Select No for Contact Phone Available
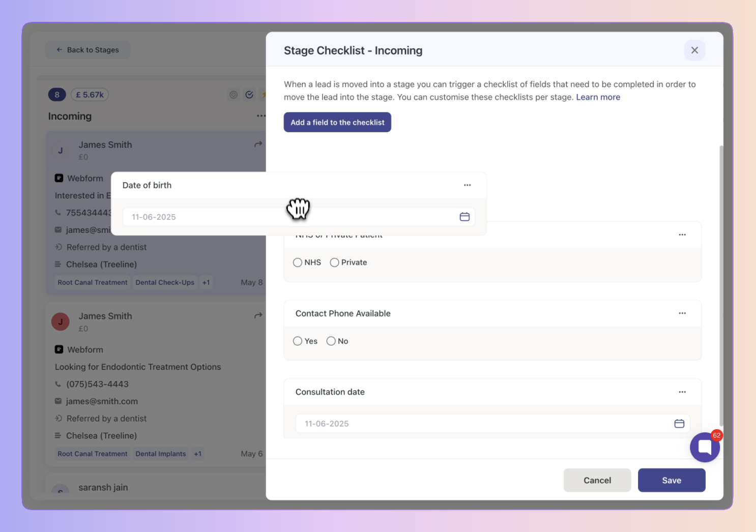 [331, 341]
